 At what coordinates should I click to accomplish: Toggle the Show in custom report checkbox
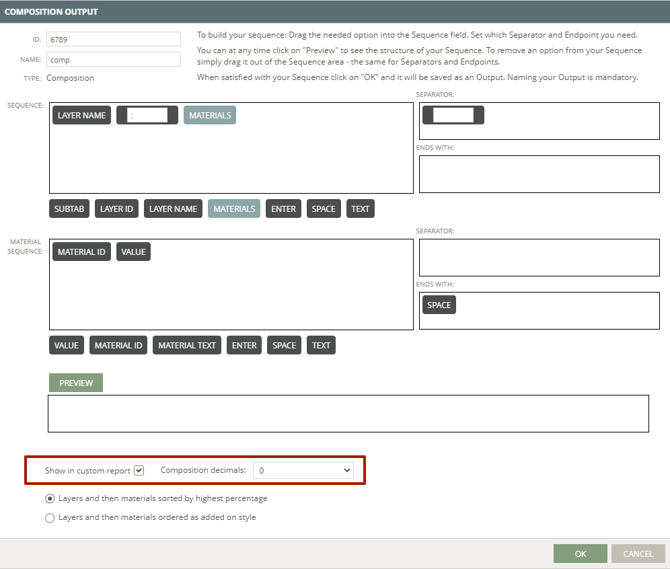[139, 470]
